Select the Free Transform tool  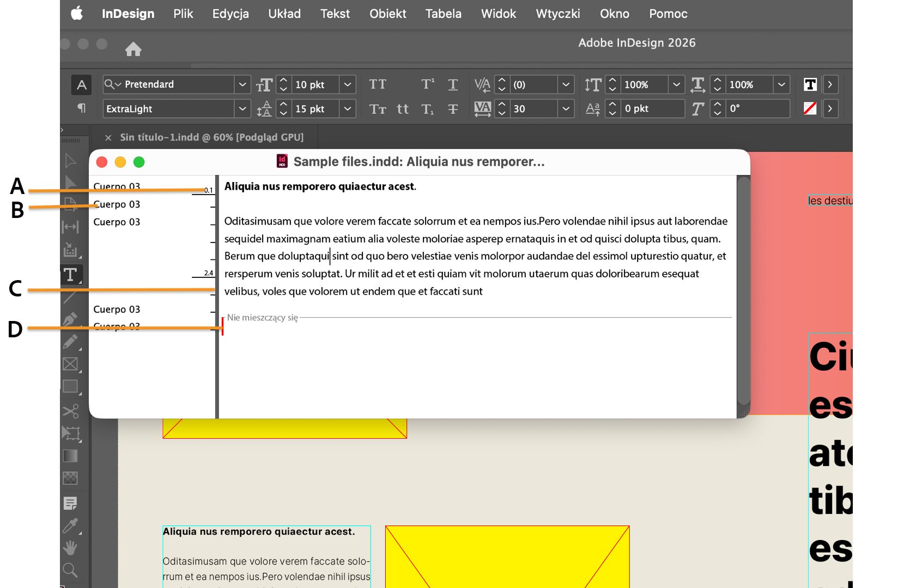pos(70,433)
